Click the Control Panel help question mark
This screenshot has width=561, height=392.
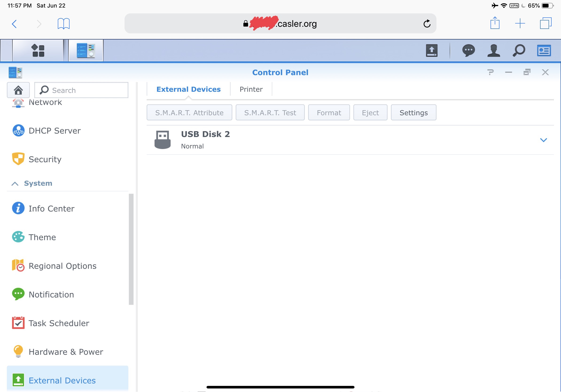[x=490, y=72]
